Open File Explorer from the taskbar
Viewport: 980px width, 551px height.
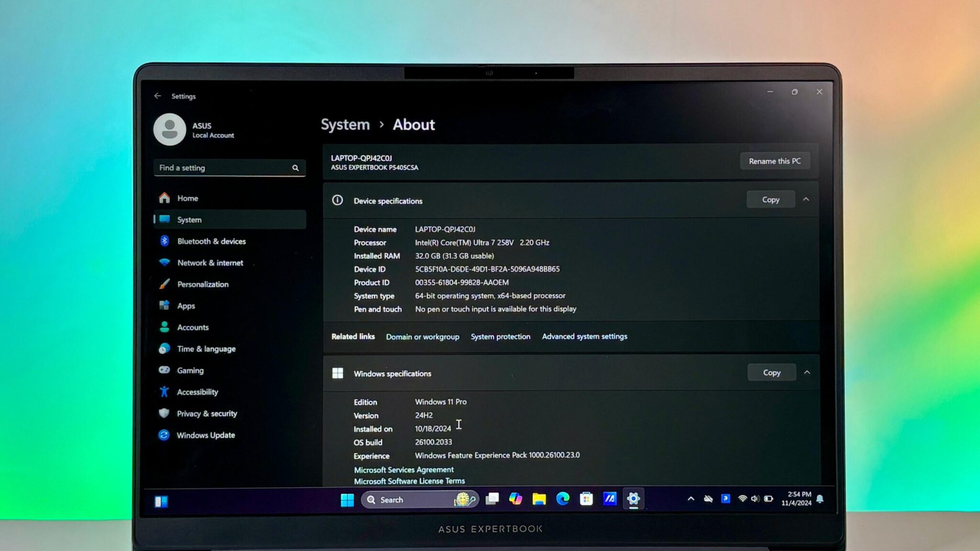[x=539, y=499]
